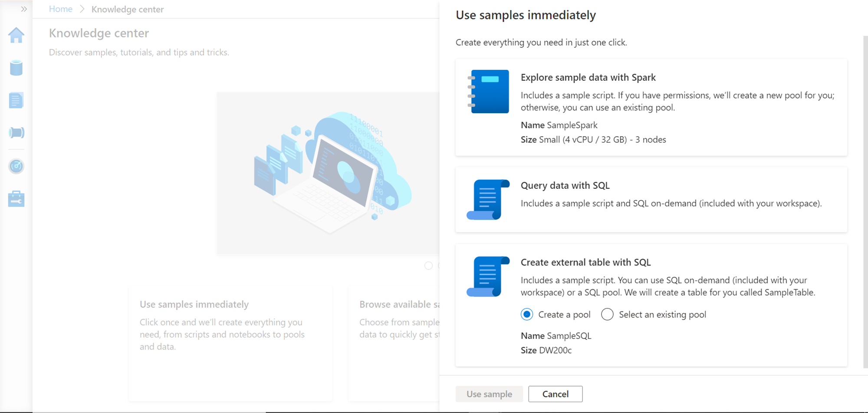Screen dimensions: 868x413
Task: Open the Integrate hub pipeline icon
Action: coord(16,133)
